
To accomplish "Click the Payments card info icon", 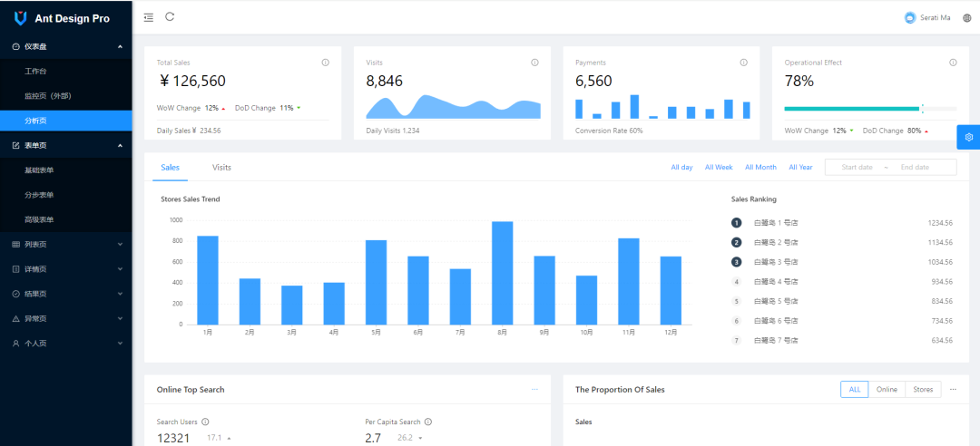I will (743, 63).
